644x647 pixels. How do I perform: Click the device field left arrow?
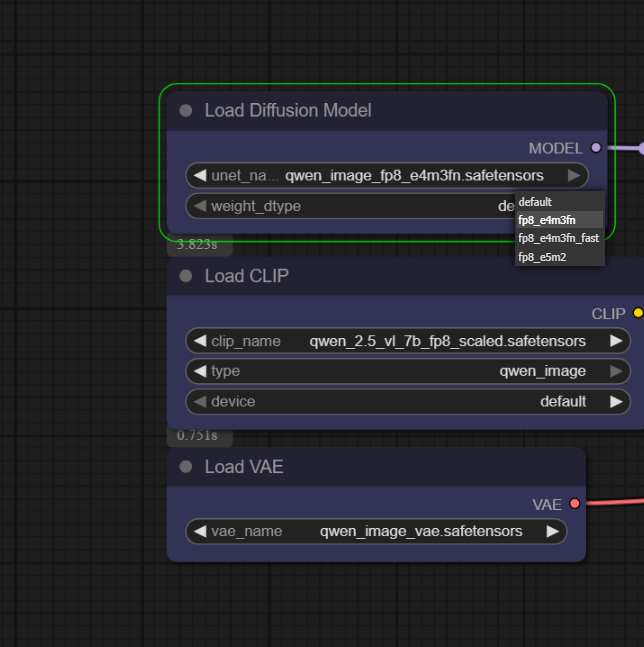(200, 401)
